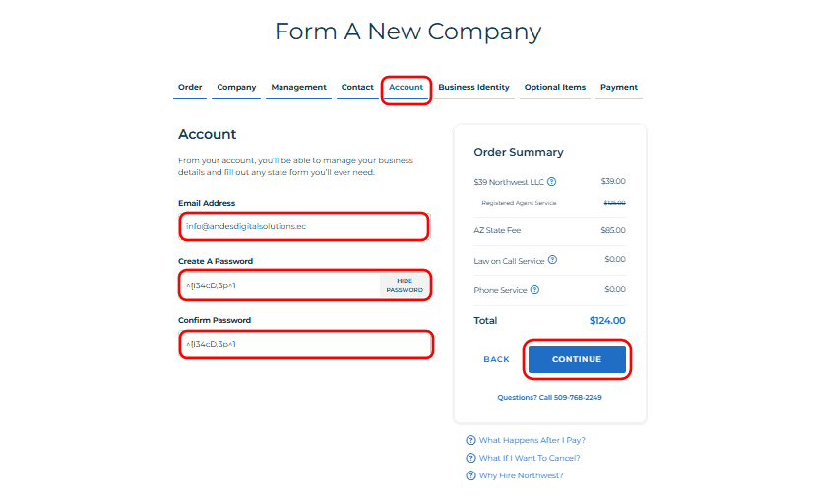
Task: Select the Contact tab
Action: click(357, 88)
